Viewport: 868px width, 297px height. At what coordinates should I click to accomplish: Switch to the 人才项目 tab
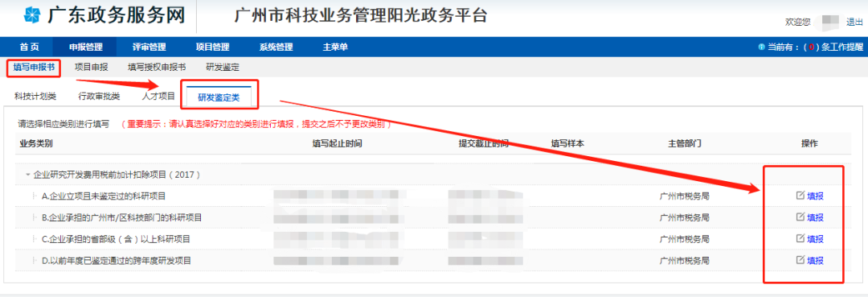(158, 96)
